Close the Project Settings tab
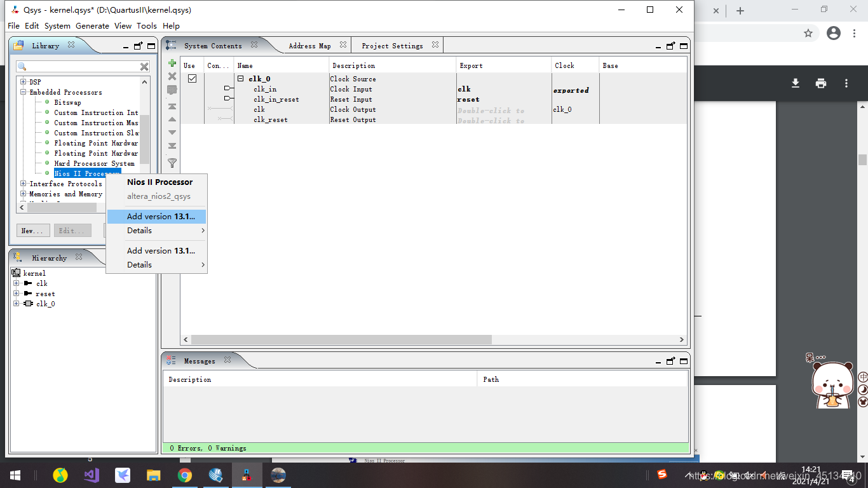Image resolution: width=868 pixels, height=488 pixels. click(435, 45)
